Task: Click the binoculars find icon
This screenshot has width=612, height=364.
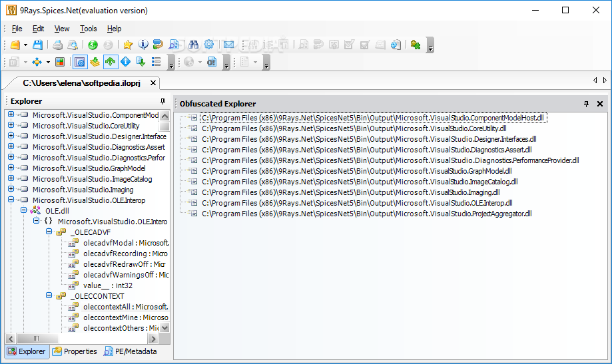Action: point(194,45)
